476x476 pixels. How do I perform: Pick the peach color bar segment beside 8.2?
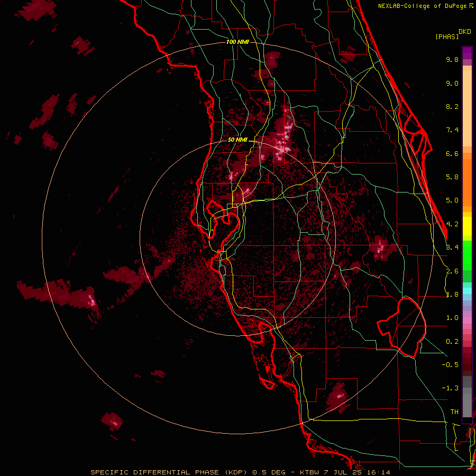point(467,109)
